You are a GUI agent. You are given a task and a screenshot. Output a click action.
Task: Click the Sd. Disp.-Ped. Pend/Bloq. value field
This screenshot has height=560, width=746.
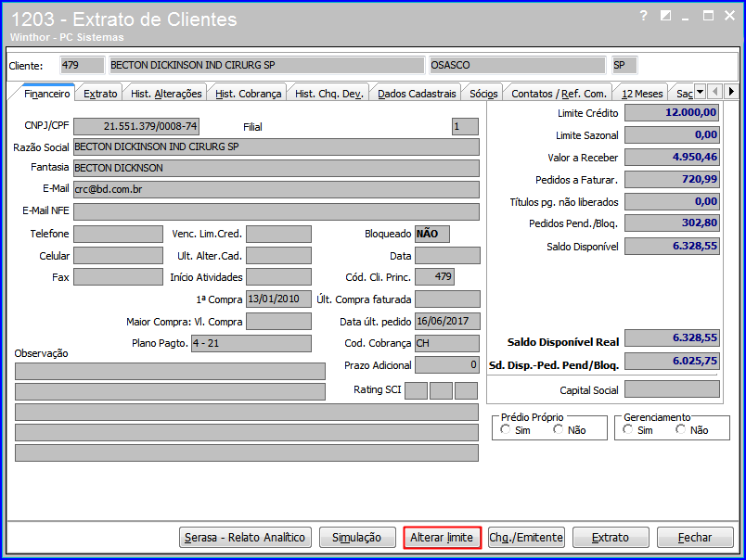pos(672,361)
